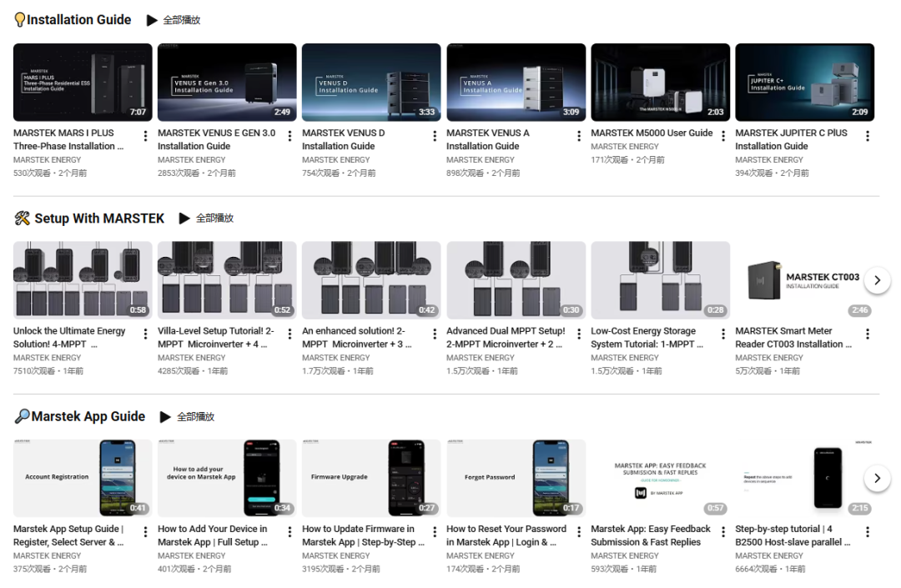Open JUPITER C+ Installation Guide thumbnail
This screenshot has height=588, width=901.
click(804, 83)
